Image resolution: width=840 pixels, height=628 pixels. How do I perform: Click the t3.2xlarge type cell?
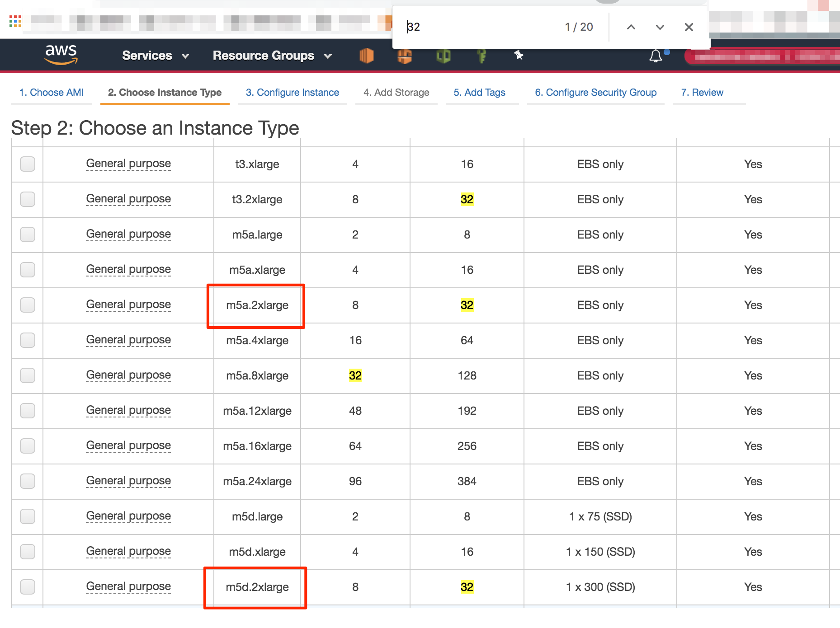pos(257,200)
